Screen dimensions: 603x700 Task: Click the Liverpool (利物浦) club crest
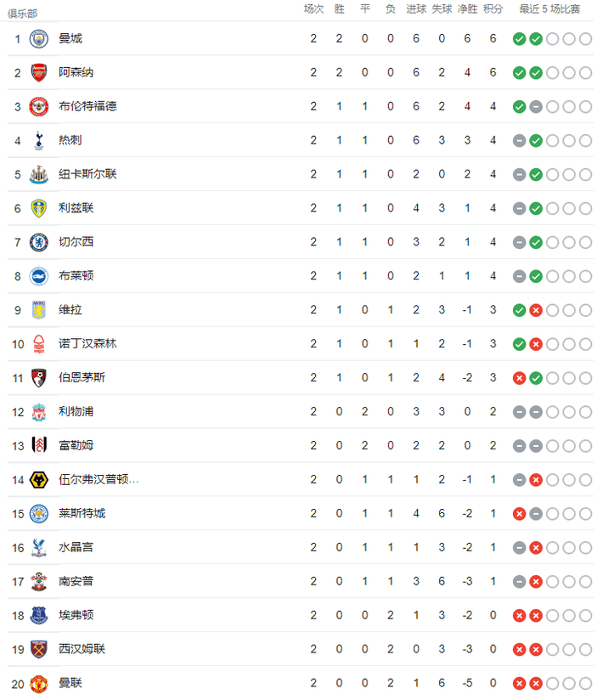[39, 412]
